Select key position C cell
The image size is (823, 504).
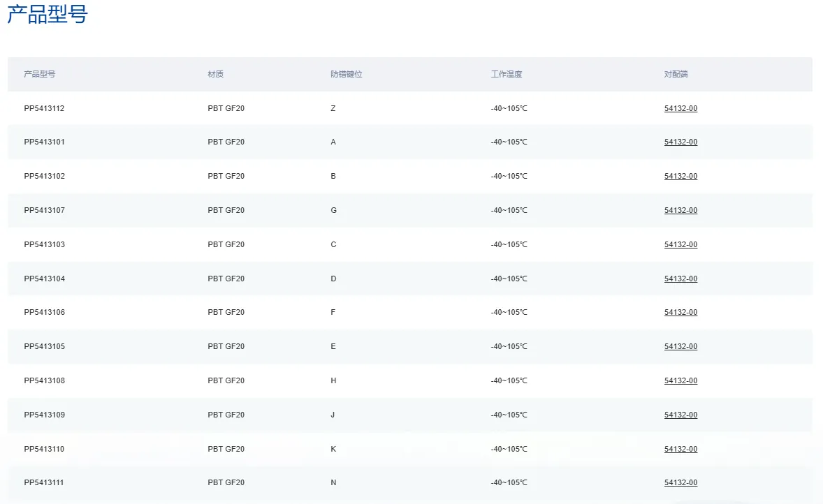coord(333,244)
